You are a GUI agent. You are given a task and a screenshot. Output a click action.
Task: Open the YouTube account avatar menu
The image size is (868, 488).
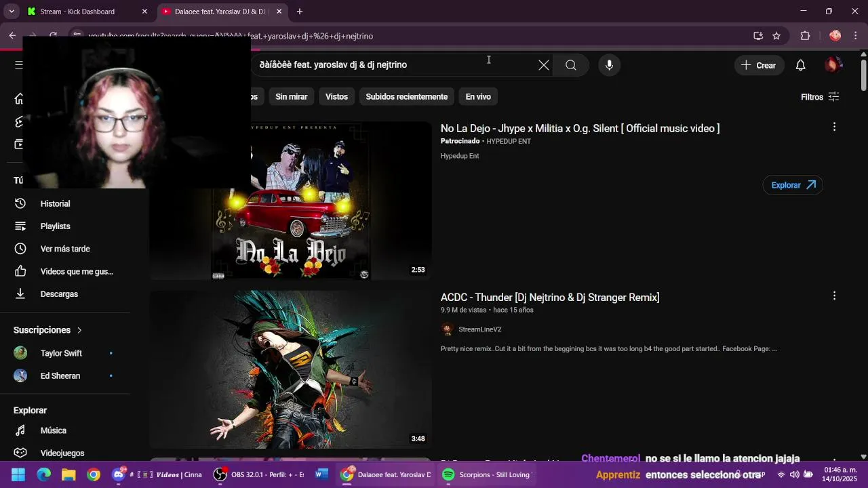pos(833,65)
